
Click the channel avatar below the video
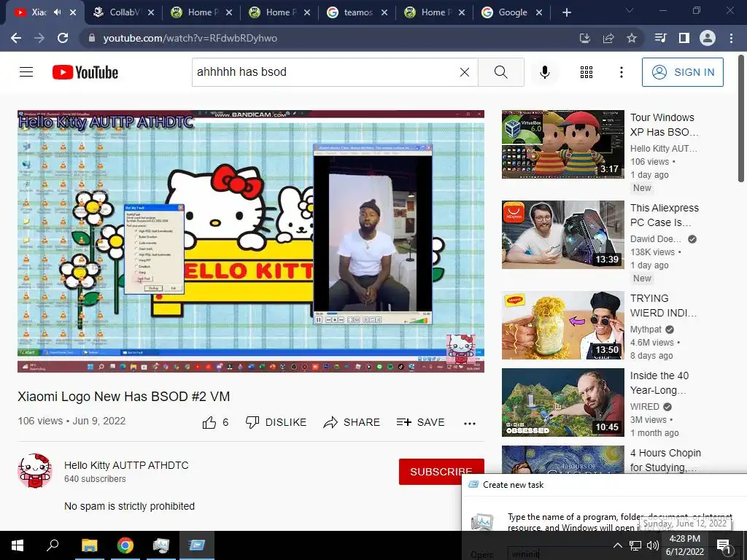click(x=35, y=471)
